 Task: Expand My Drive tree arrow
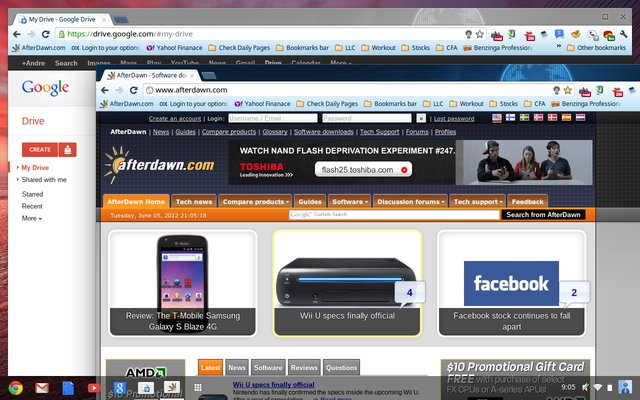pos(18,167)
